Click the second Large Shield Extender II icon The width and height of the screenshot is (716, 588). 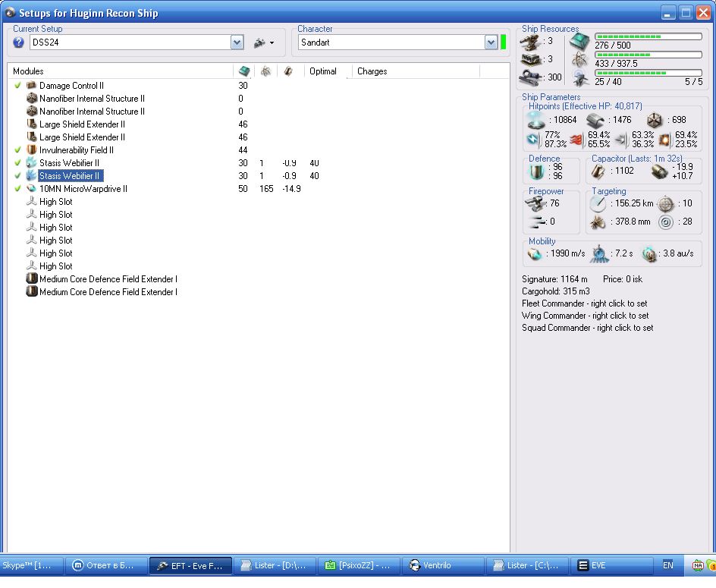pos(32,137)
